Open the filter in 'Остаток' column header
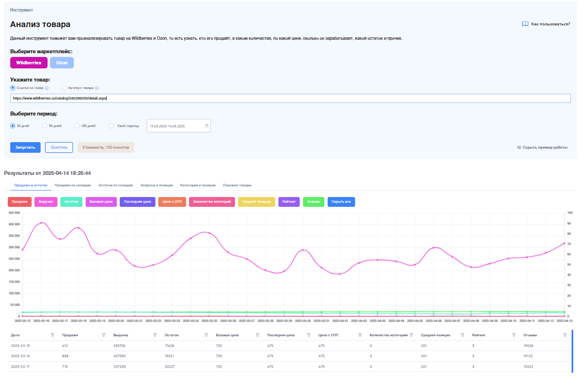Viewport: 588px width, 376px height. pyautogui.click(x=206, y=335)
